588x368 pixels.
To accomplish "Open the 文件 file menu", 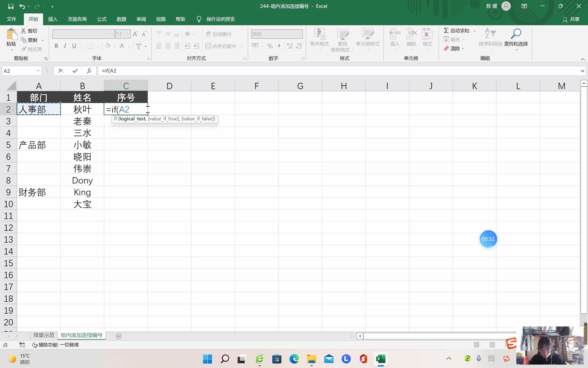I will coord(12,19).
